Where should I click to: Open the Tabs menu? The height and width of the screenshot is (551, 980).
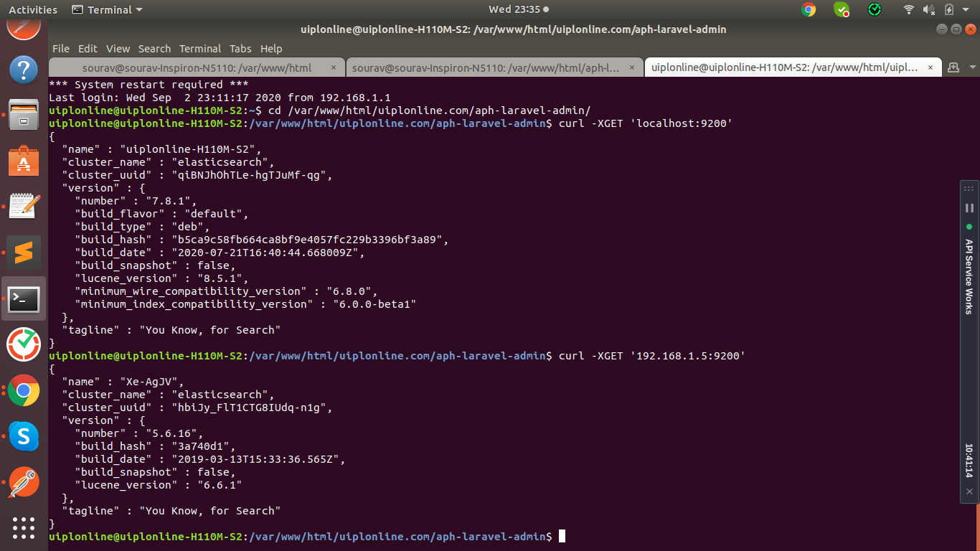[240, 49]
